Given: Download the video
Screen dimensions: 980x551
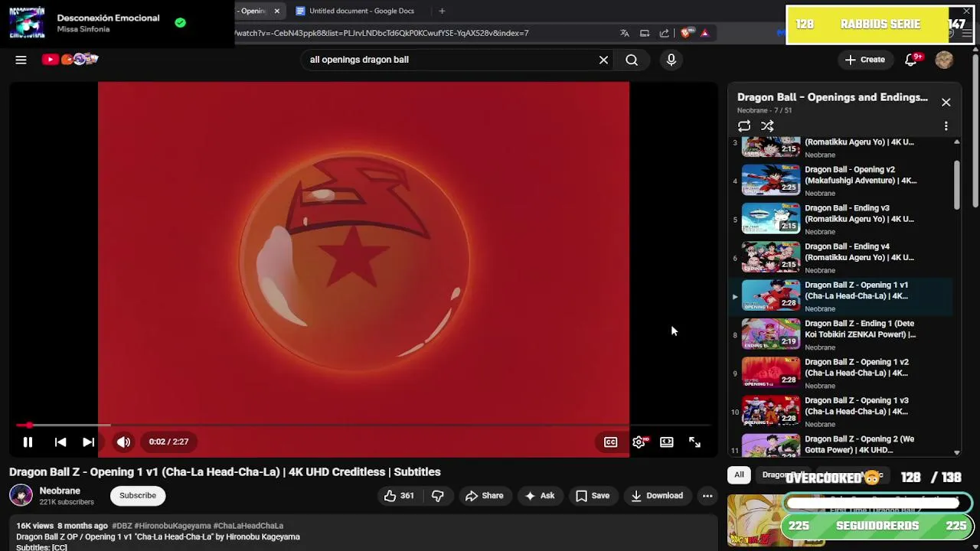Looking at the screenshot, I should tap(657, 496).
